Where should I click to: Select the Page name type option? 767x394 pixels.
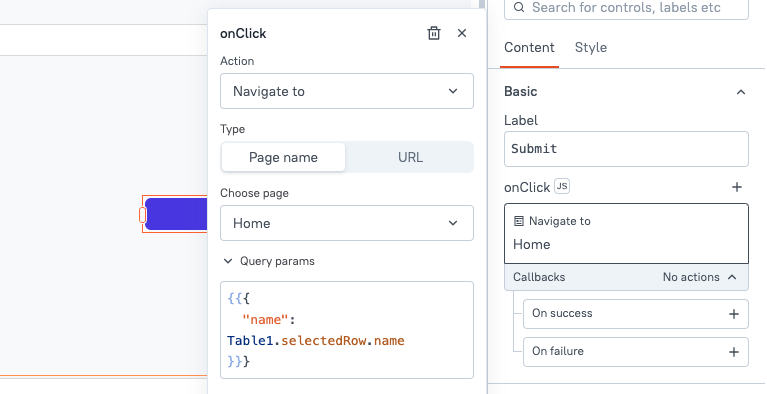(x=283, y=157)
